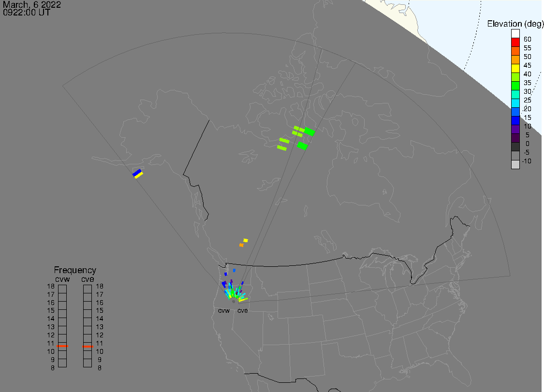Click the "18" label right of the cve bar
The width and height of the screenshot is (544, 392).
(100, 286)
